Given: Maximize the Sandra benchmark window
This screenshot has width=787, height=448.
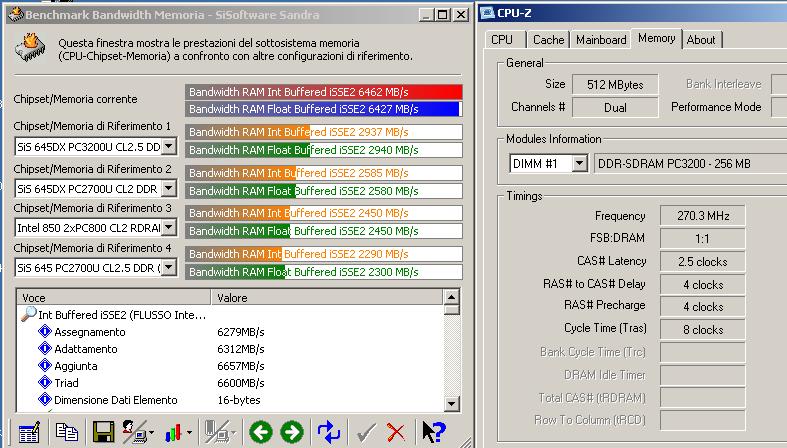Looking at the screenshot, I should [x=443, y=15].
